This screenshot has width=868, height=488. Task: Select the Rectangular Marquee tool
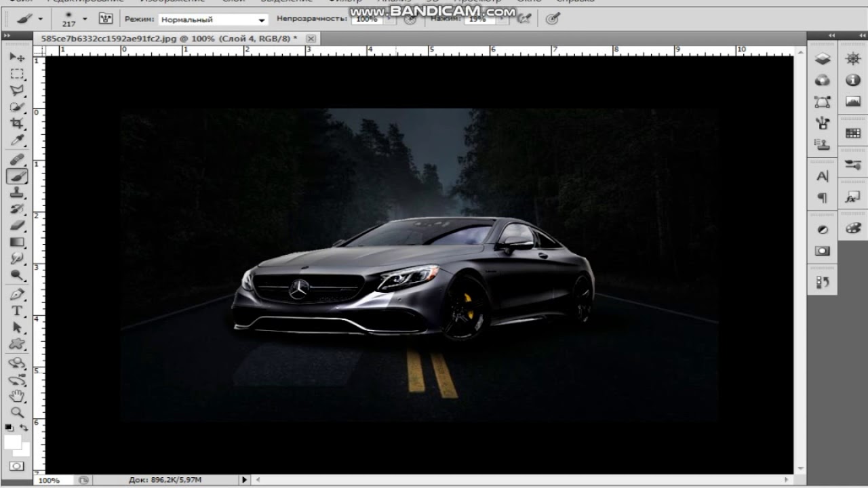(17, 74)
